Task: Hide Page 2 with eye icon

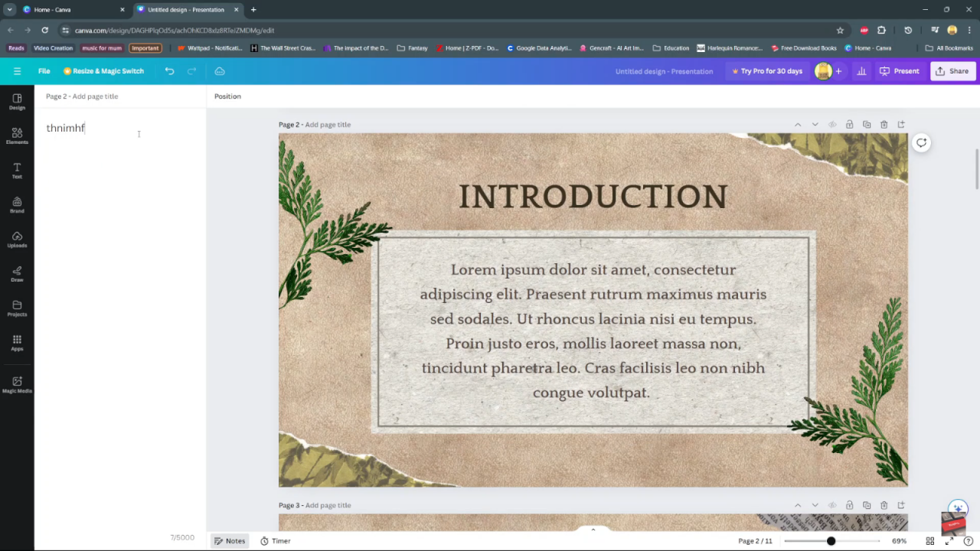Action: (832, 124)
